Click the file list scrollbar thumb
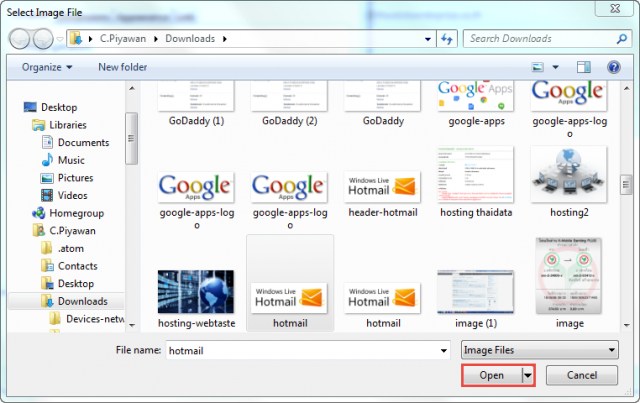The width and height of the screenshot is (640, 403). [626, 185]
